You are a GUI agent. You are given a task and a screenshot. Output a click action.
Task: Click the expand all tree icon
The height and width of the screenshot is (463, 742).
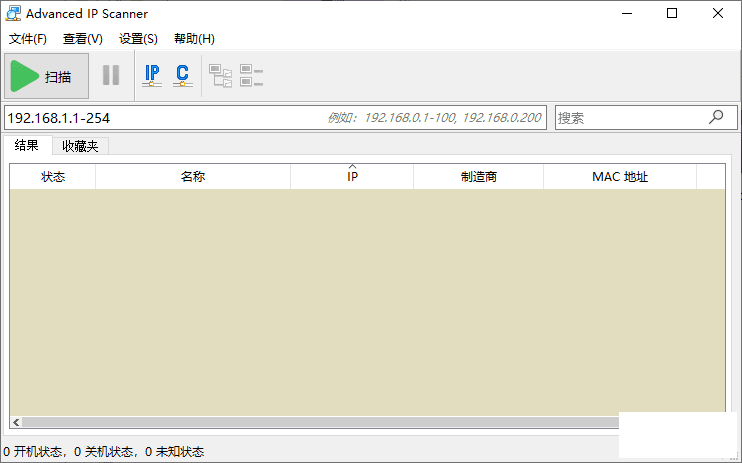221,76
